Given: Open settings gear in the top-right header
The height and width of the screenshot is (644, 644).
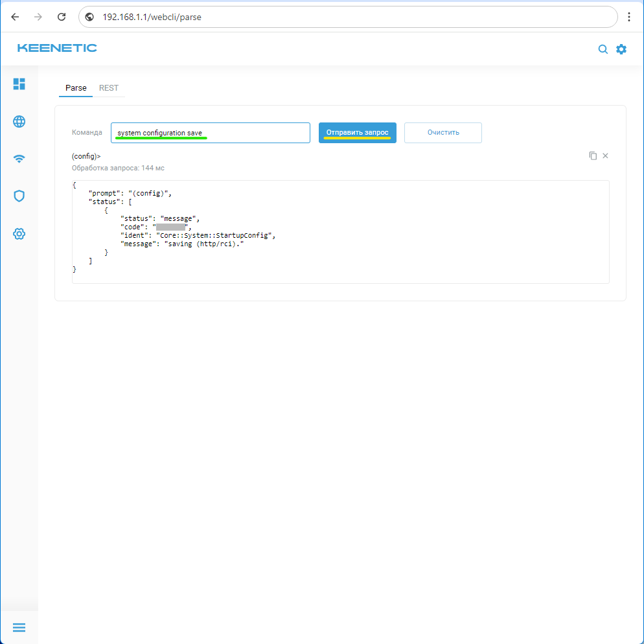Looking at the screenshot, I should 621,49.
